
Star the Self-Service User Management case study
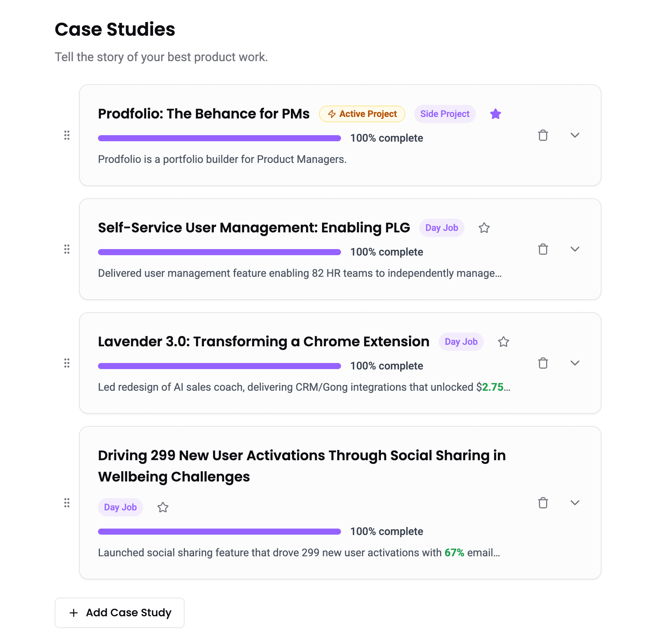pos(484,228)
